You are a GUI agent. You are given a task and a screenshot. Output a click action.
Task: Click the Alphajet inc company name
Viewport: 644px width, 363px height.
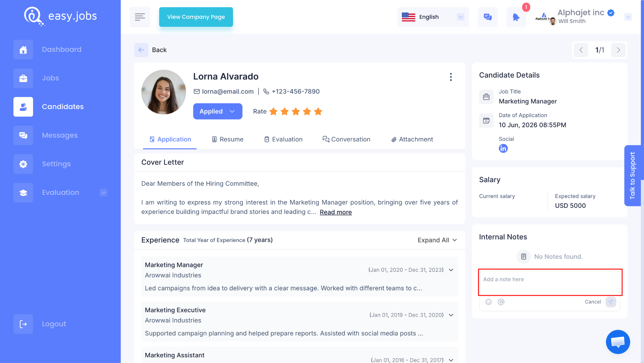point(581,13)
